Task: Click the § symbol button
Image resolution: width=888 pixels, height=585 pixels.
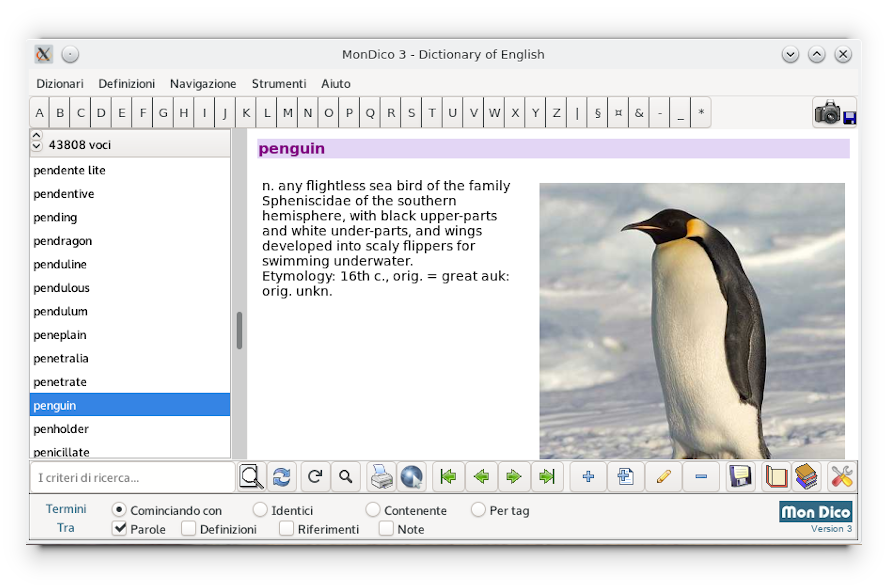Action: pyautogui.click(x=597, y=113)
